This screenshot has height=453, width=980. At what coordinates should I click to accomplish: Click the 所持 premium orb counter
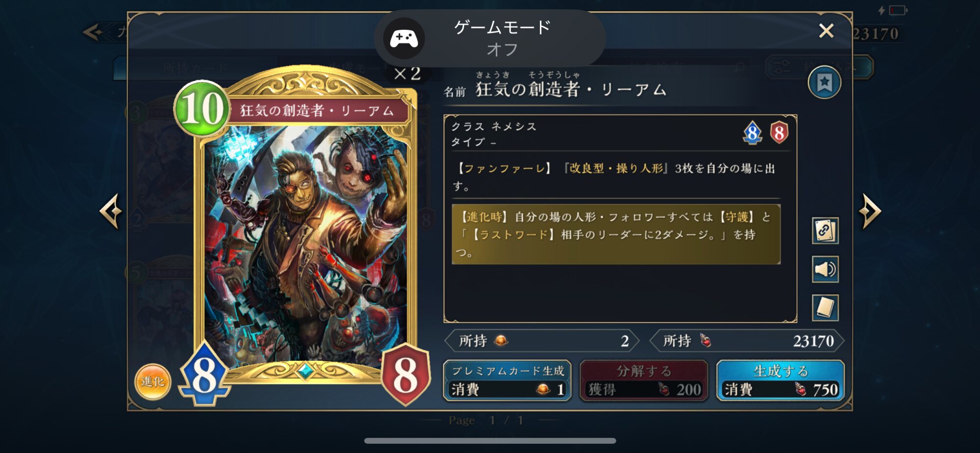click(x=542, y=341)
